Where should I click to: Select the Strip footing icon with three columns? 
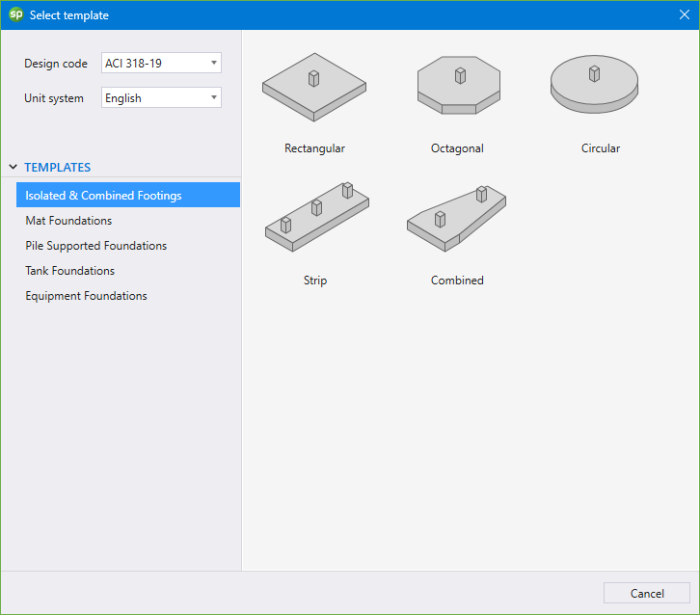coord(315,217)
